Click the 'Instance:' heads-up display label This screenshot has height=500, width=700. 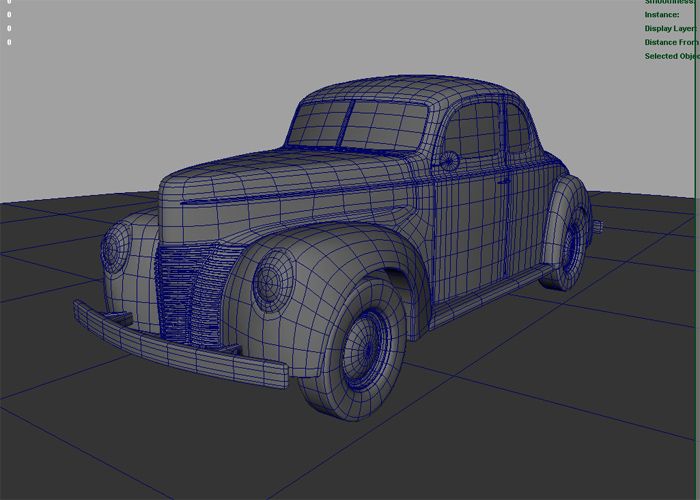pos(662,15)
